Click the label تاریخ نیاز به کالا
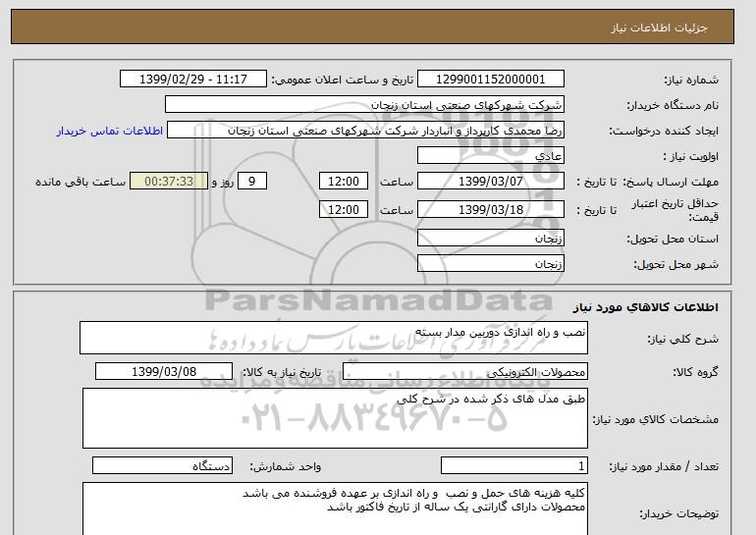 (x=282, y=372)
